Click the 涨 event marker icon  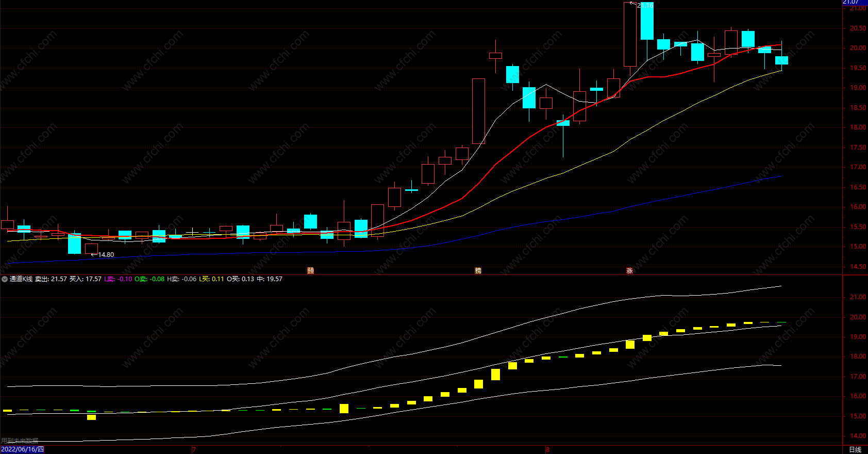click(629, 270)
